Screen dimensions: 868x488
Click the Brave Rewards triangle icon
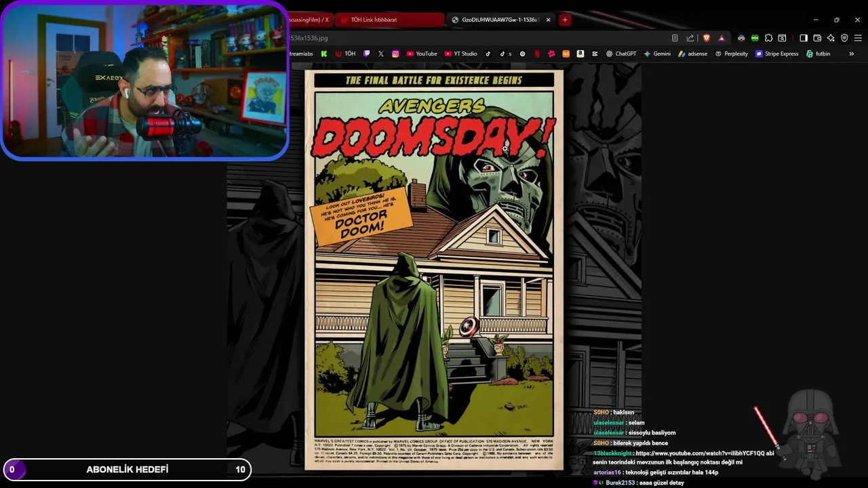(x=721, y=38)
